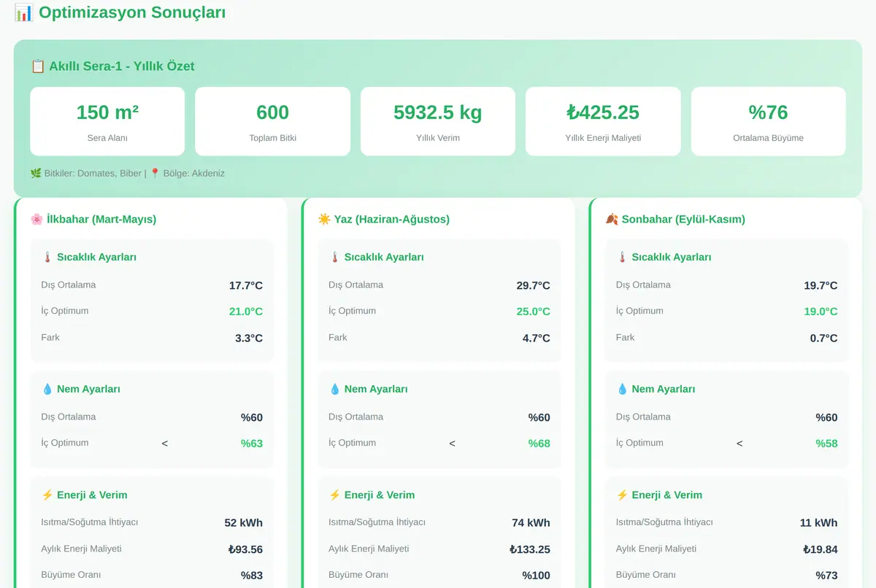This screenshot has width=876, height=588.
Task: Click the thermometer icon in the İlkbahar card
Action: [x=47, y=257]
